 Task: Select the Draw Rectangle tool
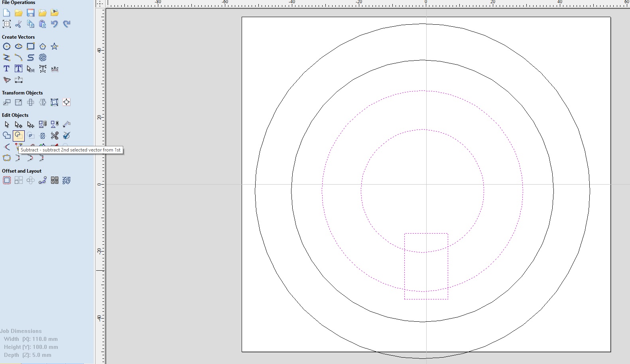(30, 46)
